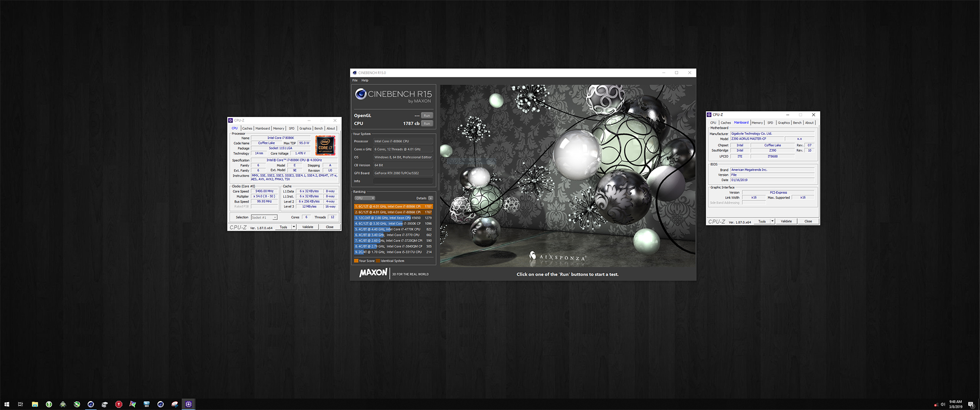Click the network status tray icon
The image size is (980, 410).
(936, 405)
